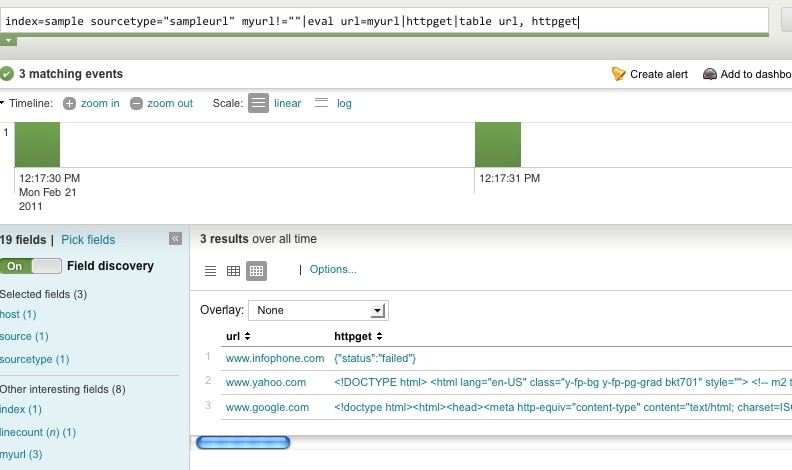Collapse the fields sidebar with double-arrow

point(175,239)
